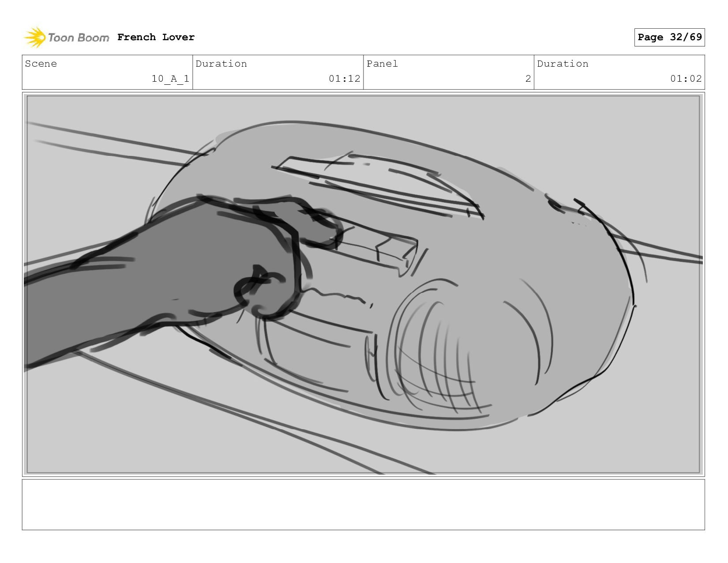This screenshot has height=563, width=728.
Task: Click the 'French Lover' project title
Action: [156, 37]
